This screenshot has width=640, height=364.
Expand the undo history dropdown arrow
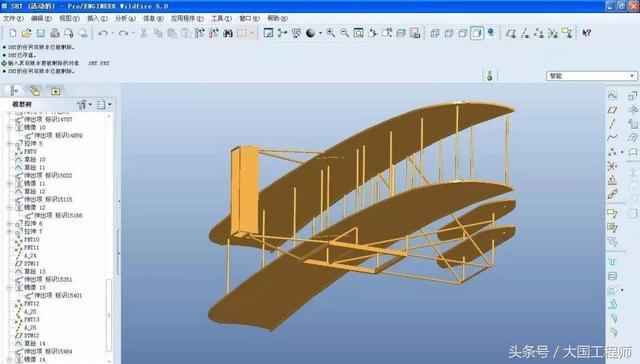coord(113,33)
